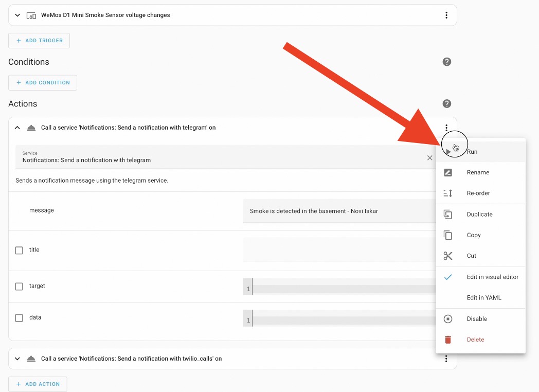Screen dimensions: 539x392
Task: Click the title input field
Action: (339, 250)
